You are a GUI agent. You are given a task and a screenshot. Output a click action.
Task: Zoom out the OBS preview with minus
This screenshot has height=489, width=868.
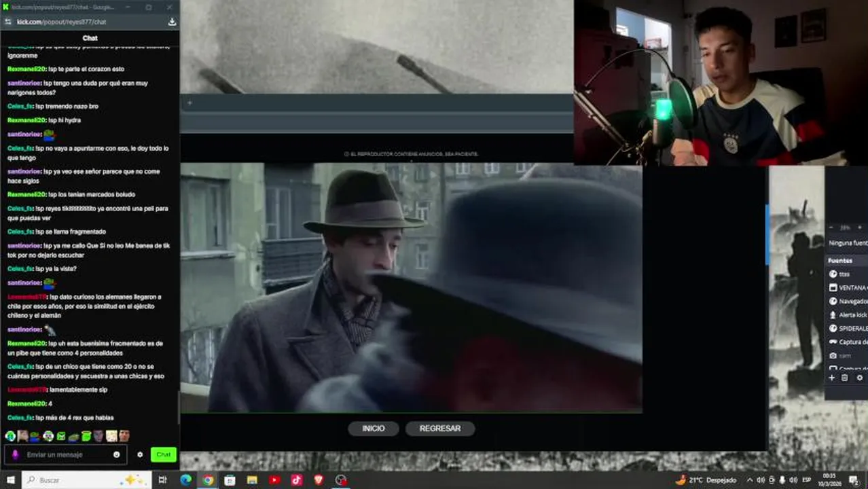[831, 228]
